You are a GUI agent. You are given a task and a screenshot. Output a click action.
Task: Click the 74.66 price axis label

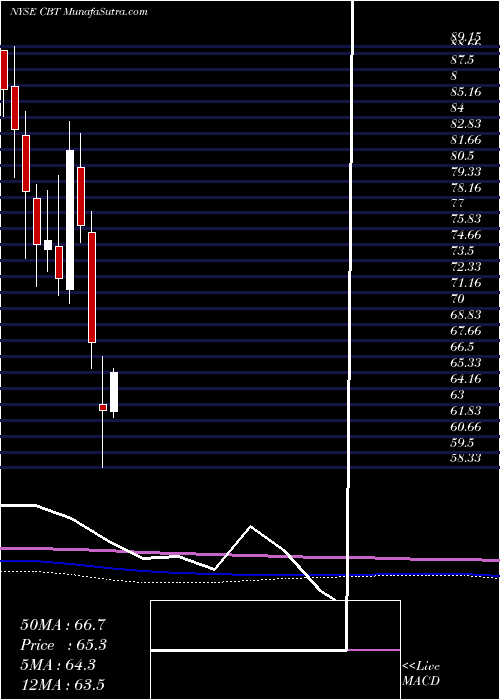coord(466,235)
